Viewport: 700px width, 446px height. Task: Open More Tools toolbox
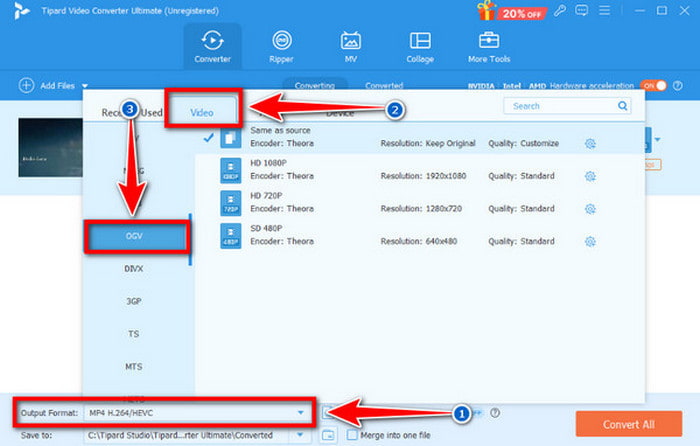tap(489, 46)
